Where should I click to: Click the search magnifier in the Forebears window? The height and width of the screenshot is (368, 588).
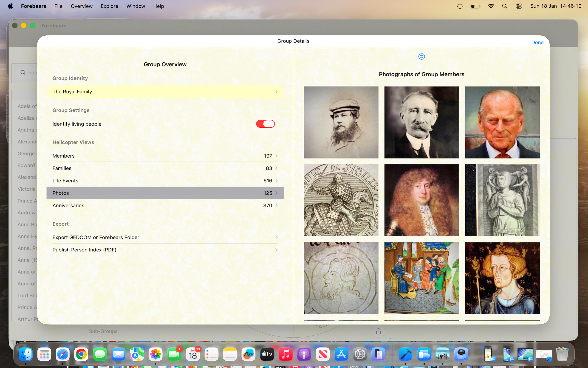click(23, 72)
